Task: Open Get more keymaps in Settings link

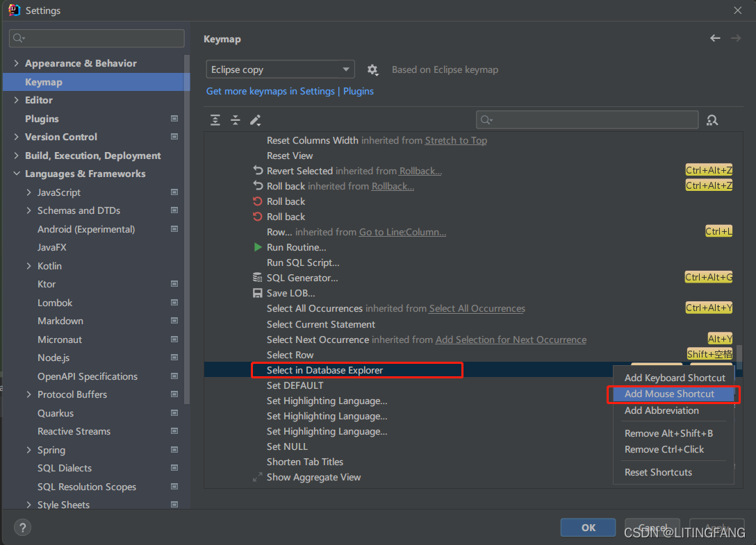Action: (270, 91)
